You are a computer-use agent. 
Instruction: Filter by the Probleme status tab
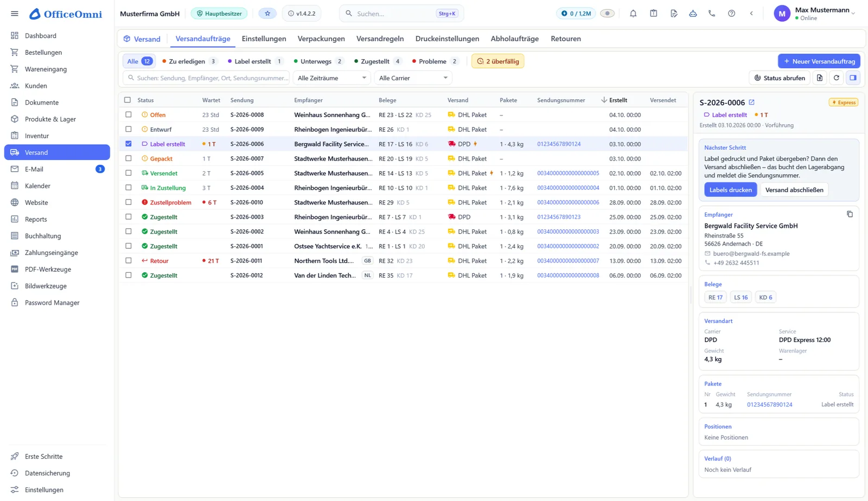point(436,61)
